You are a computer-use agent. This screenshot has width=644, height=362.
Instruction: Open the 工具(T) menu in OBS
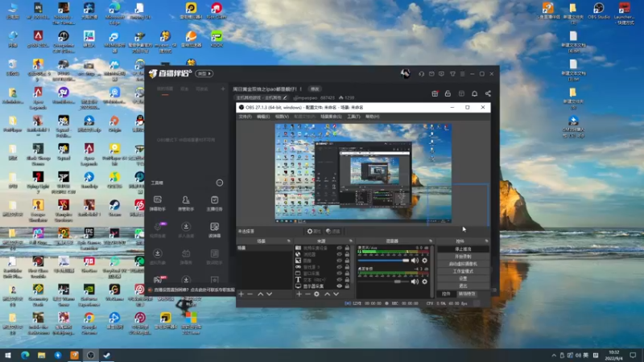353,117
